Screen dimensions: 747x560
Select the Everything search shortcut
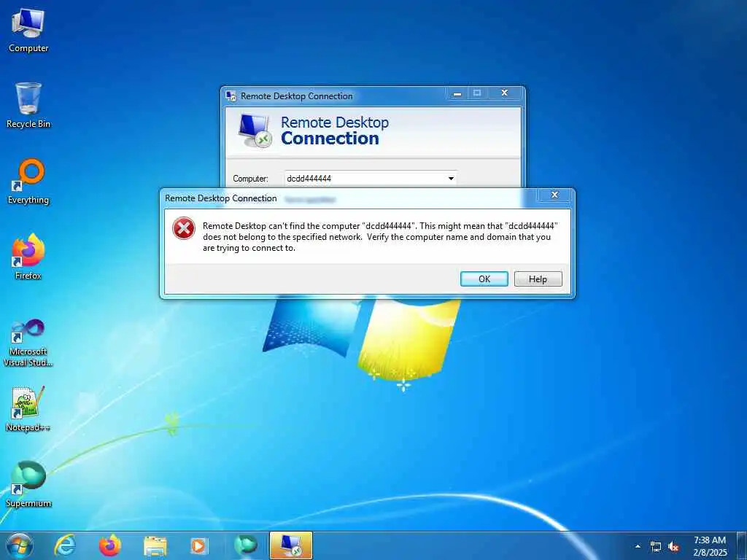[x=28, y=182]
